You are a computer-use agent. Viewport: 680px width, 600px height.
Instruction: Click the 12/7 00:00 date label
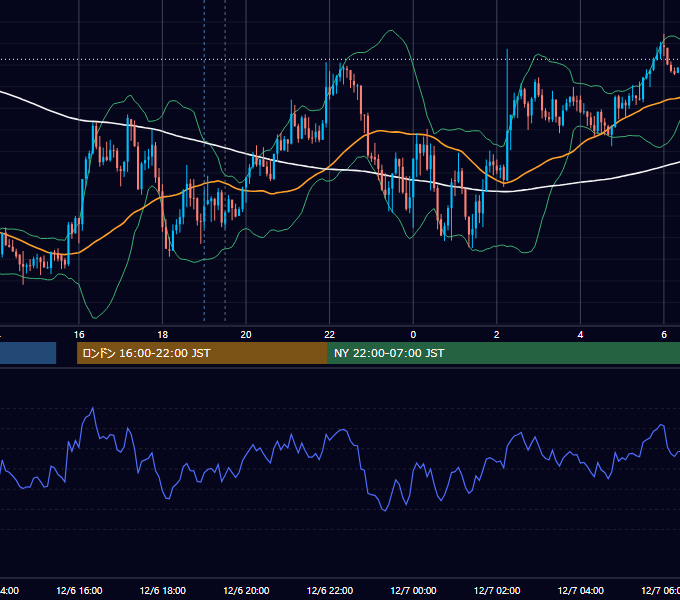coord(413,590)
